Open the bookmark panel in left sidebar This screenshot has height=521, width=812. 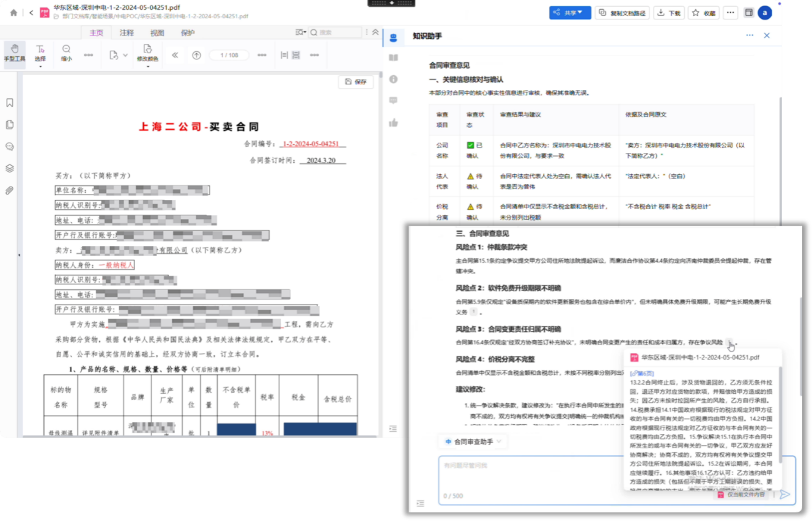pyautogui.click(x=9, y=103)
